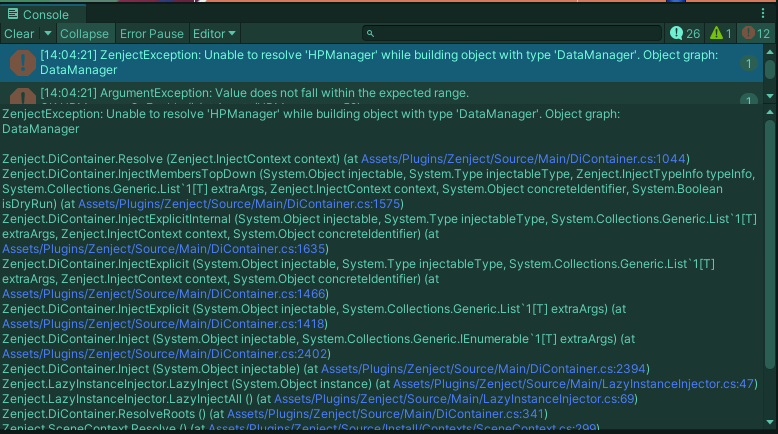
Task: Open the Editor dropdown
Action: pos(214,34)
